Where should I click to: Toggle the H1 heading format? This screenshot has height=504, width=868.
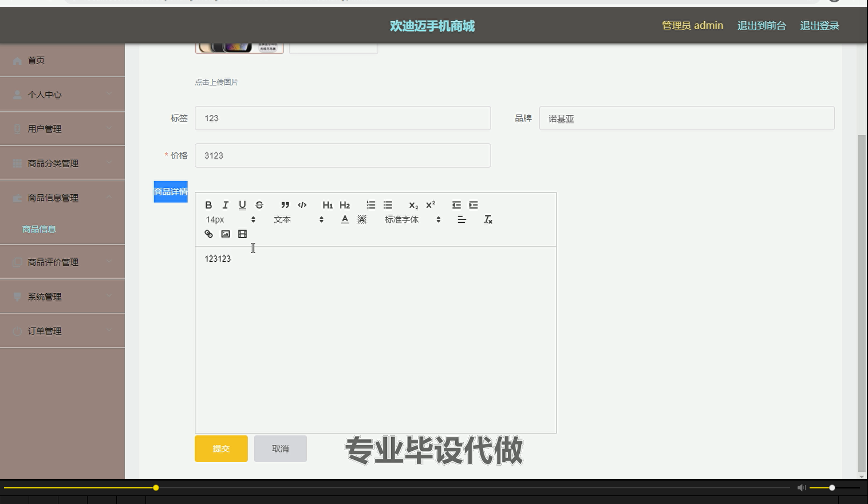click(327, 204)
